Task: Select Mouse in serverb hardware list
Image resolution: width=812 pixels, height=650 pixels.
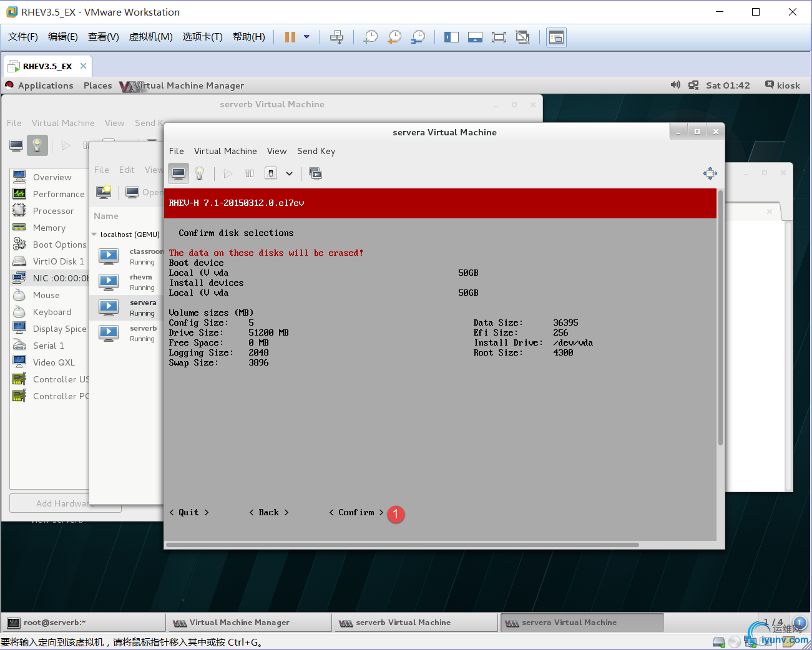Action: [x=50, y=295]
